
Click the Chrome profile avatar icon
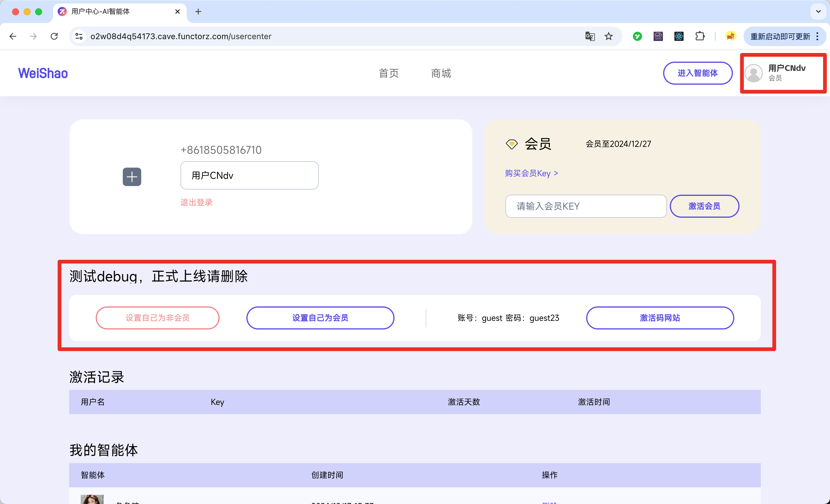click(730, 36)
